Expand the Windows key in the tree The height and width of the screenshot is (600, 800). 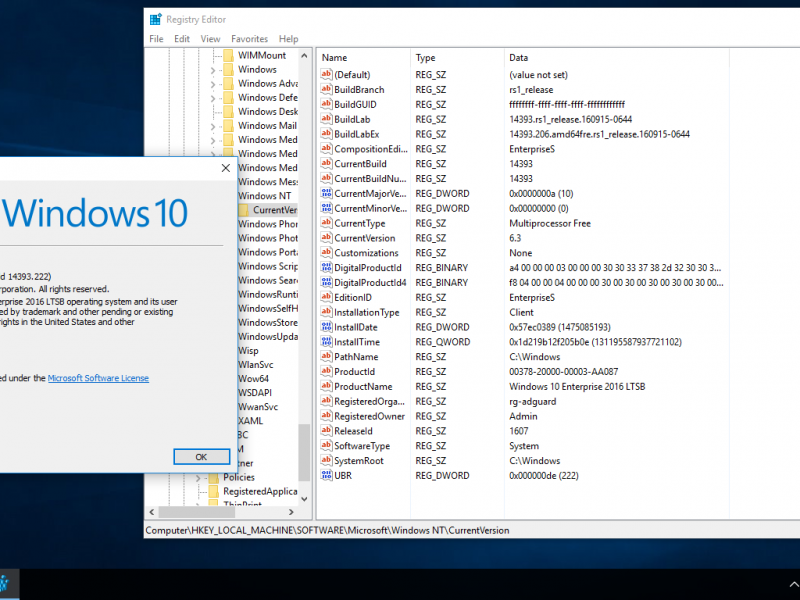[x=213, y=70]
